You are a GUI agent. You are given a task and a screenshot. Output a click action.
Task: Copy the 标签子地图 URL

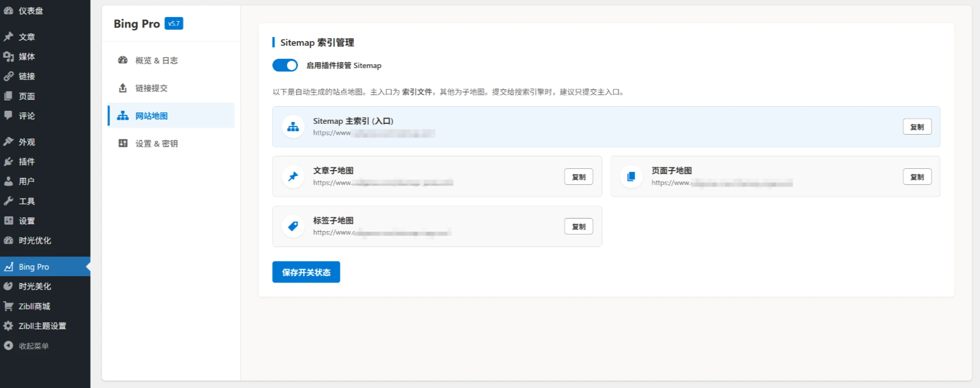tap(578, 227)
